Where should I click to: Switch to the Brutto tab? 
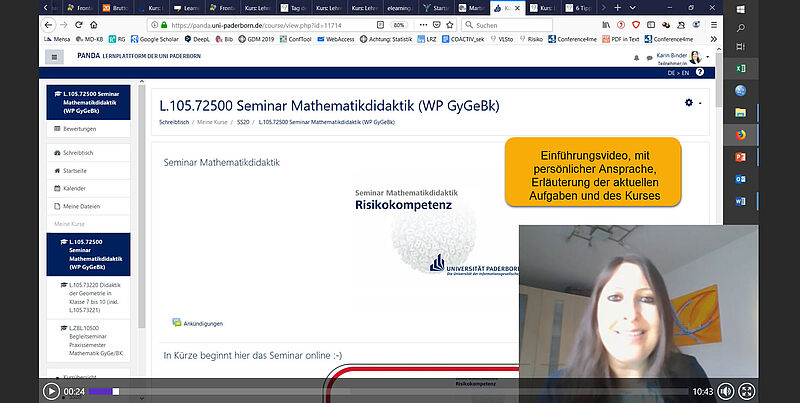coord(114,8)
